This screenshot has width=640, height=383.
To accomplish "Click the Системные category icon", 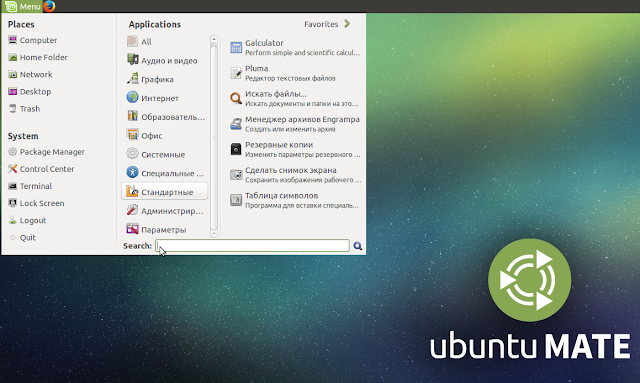I will tap(132, 154).
